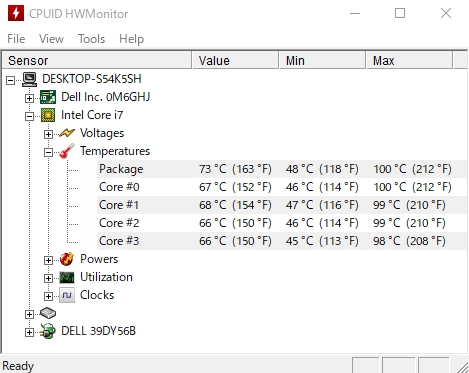Expand the Dell Inc. 0M6GHJ node

click(x=29, y=98)
